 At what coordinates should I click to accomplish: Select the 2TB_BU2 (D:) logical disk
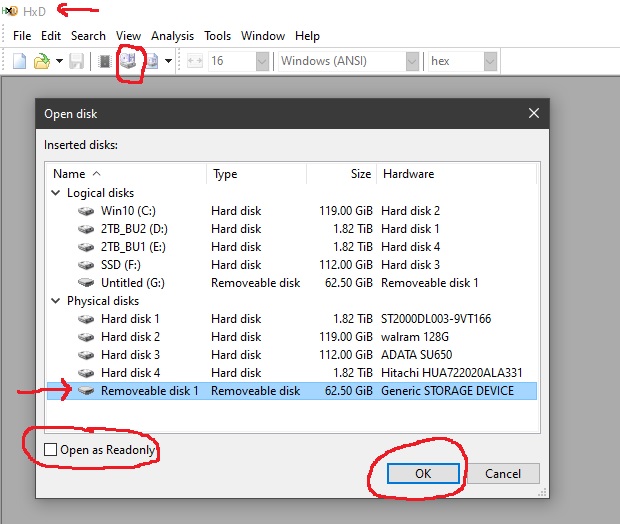(x=292, y=229)
